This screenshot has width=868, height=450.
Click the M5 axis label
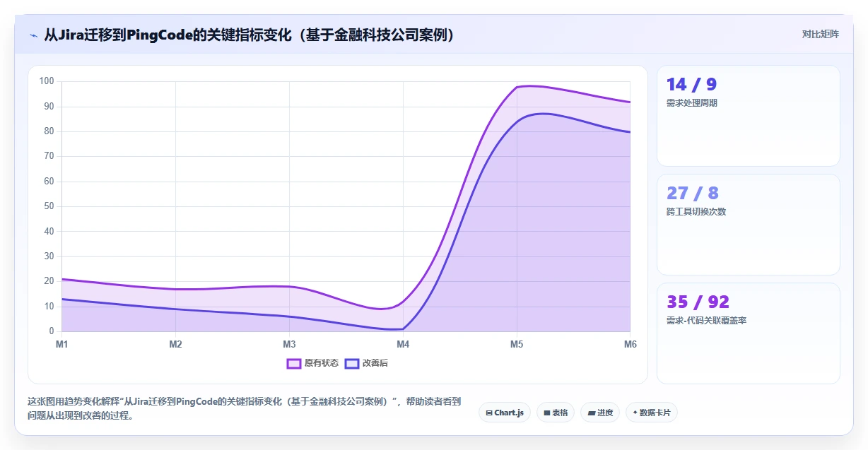pyautogui.click(x=517, y=344)
